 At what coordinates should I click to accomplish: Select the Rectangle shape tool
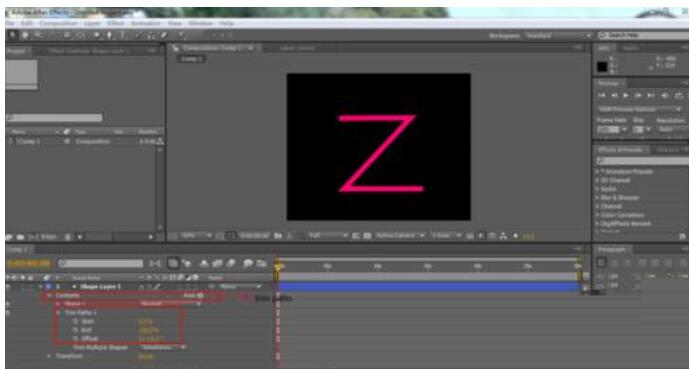click(x=96, y=35)
